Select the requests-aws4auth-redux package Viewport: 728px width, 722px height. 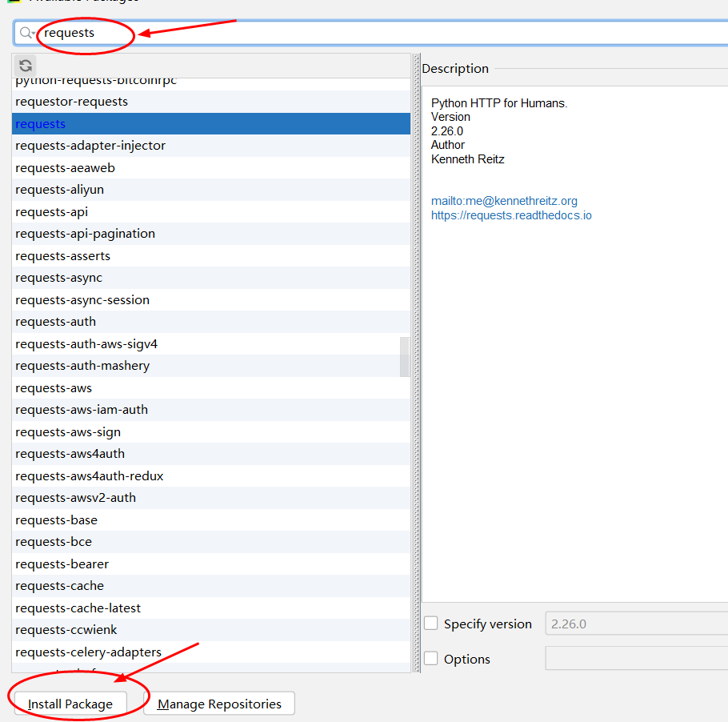(x=210, y=476)
